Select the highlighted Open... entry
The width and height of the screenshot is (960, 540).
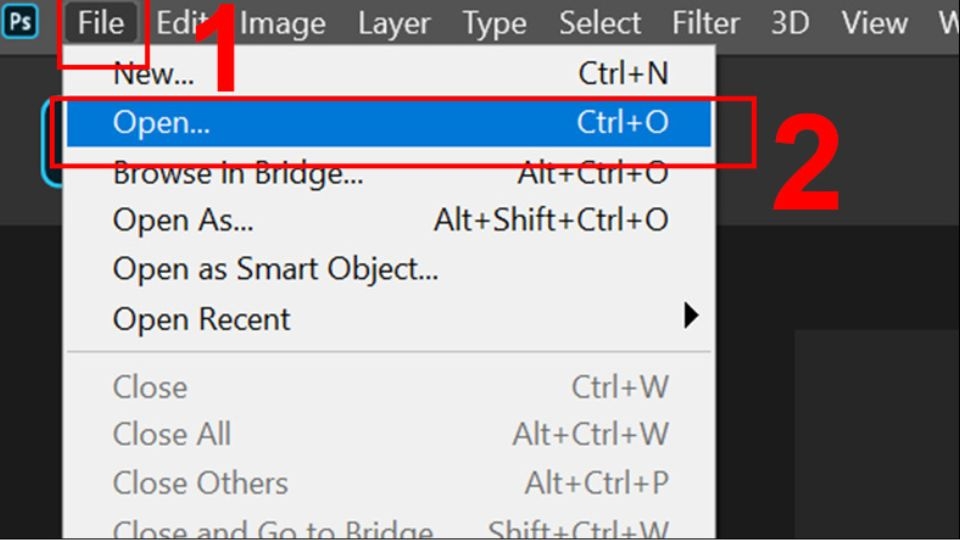[160, 122]
